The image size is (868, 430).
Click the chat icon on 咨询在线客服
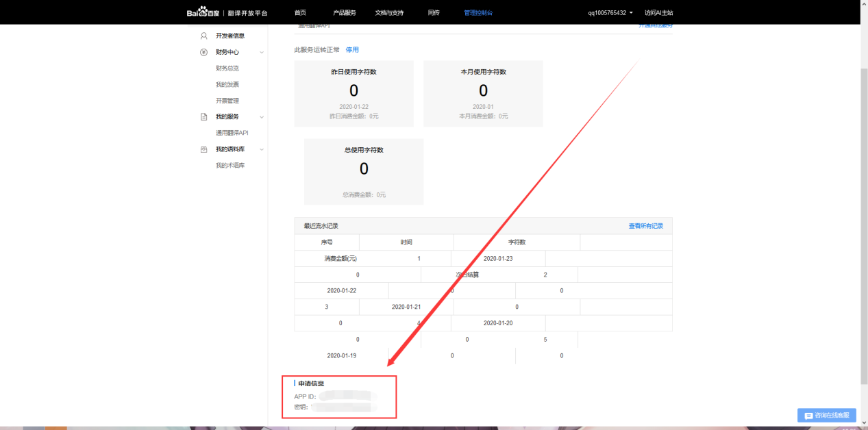[808, 416]
